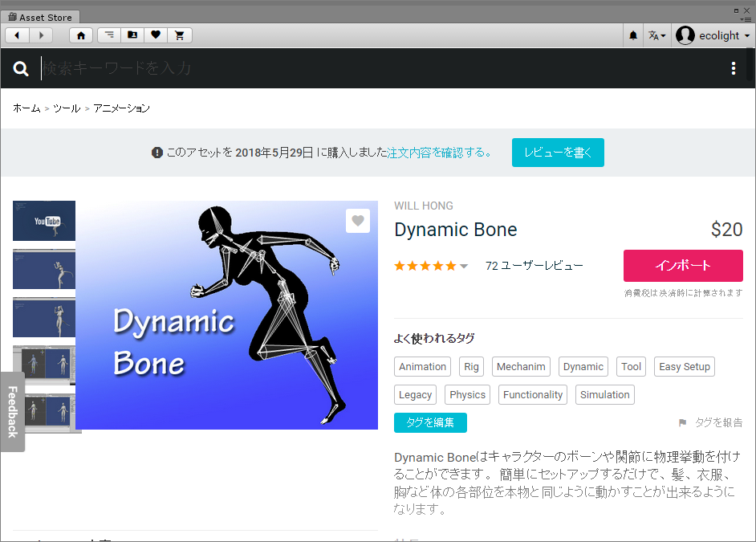Viewport: 756px width, 542px height.
Task: Go to アニメーション breadcrumb
Action: pyautogui.click(x=121, y=108)
